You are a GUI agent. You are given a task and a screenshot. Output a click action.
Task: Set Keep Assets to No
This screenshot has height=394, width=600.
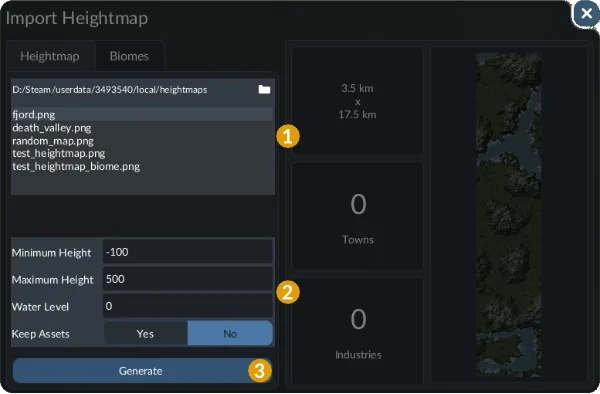(x=230, y=333)
